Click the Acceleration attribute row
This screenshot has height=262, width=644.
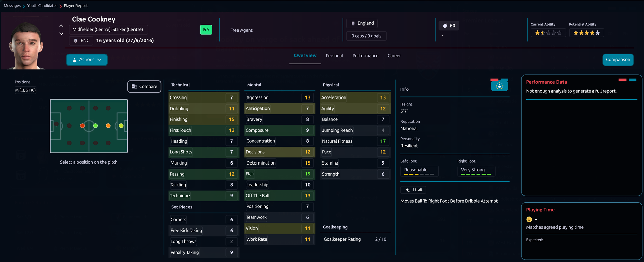(x=356, y=97)
